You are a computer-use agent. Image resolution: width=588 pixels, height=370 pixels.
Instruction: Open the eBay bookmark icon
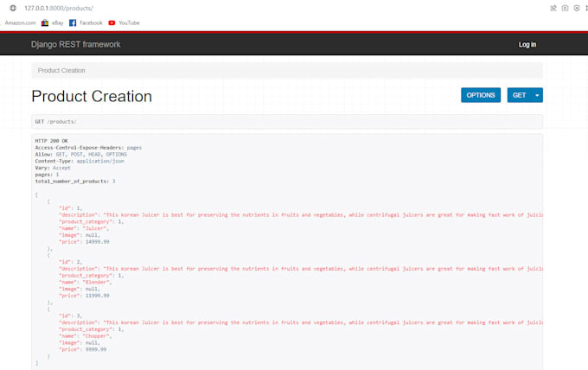click(45, 22)
